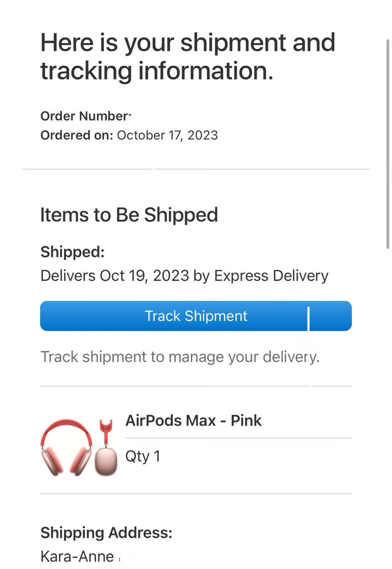Click inside the Track Shipment text area

[196, 316]
